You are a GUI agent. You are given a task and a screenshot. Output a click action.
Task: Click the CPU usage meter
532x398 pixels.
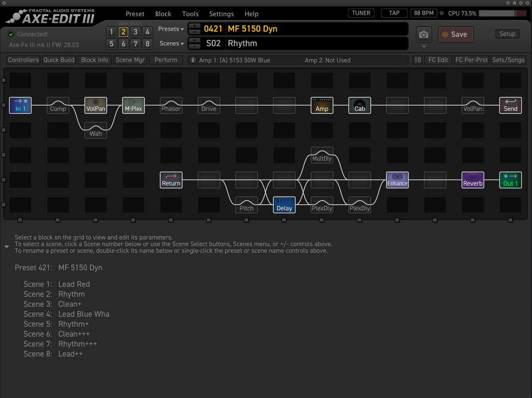pyautogui.click(x=502, y=13)
